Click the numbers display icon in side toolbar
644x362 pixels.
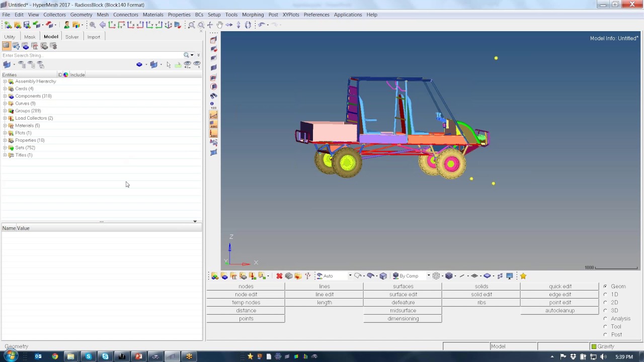pos(213,106)
